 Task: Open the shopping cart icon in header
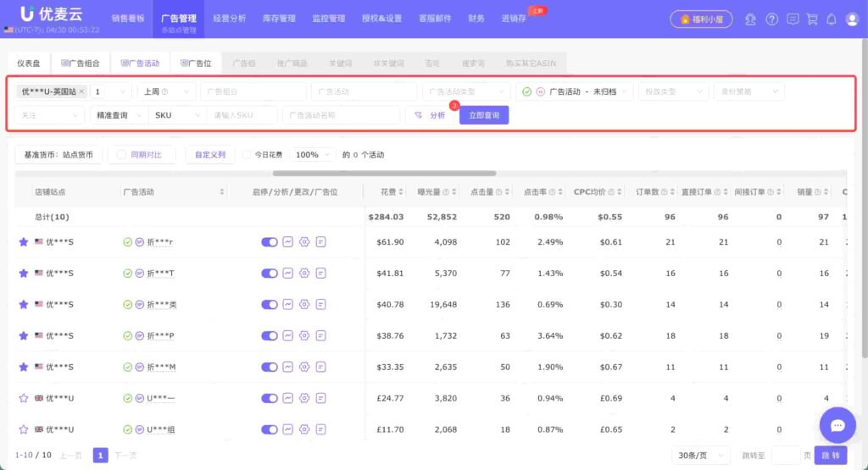(x=812, y=19)
